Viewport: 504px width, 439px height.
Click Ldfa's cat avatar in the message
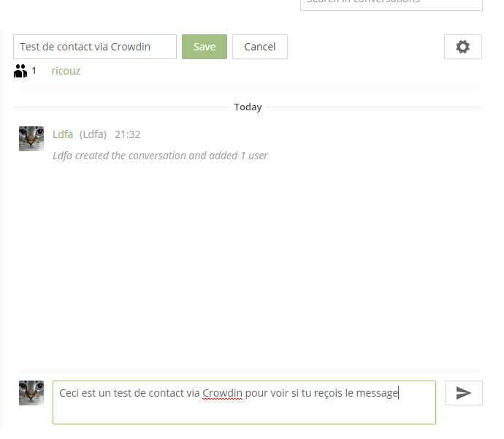31,139
